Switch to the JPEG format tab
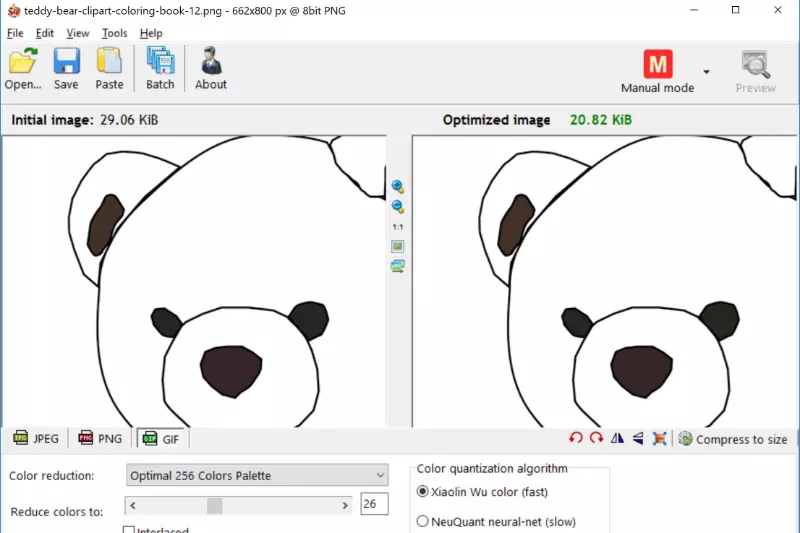 coord(36,439)
